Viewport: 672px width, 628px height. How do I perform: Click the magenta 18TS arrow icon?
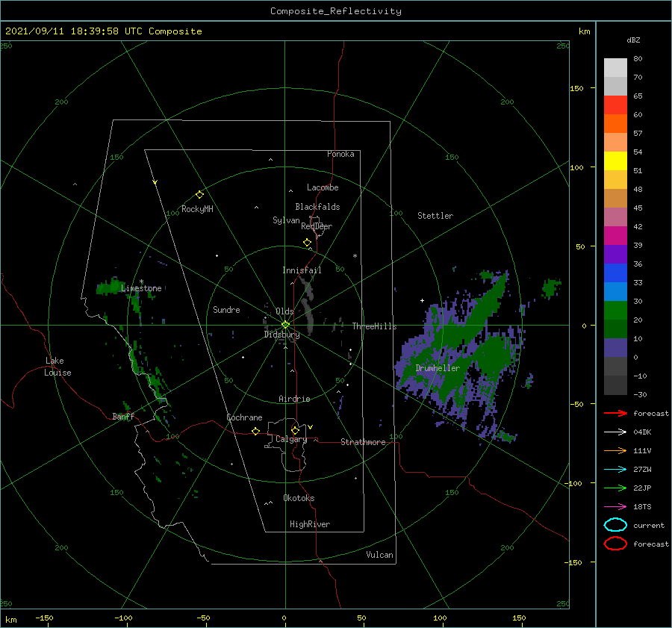point(615,507)
